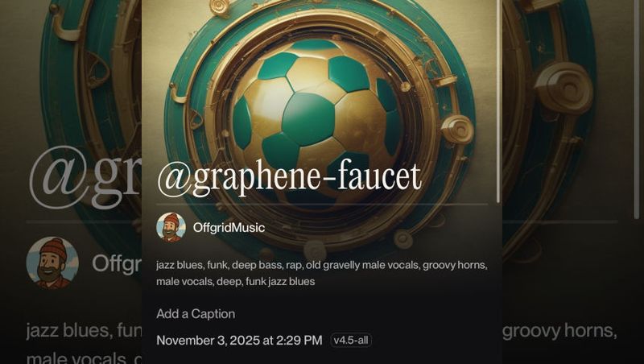Open the OffgridMusic profile name link
The height and width of the screenshot is (364, 644).
click(229, 228)
